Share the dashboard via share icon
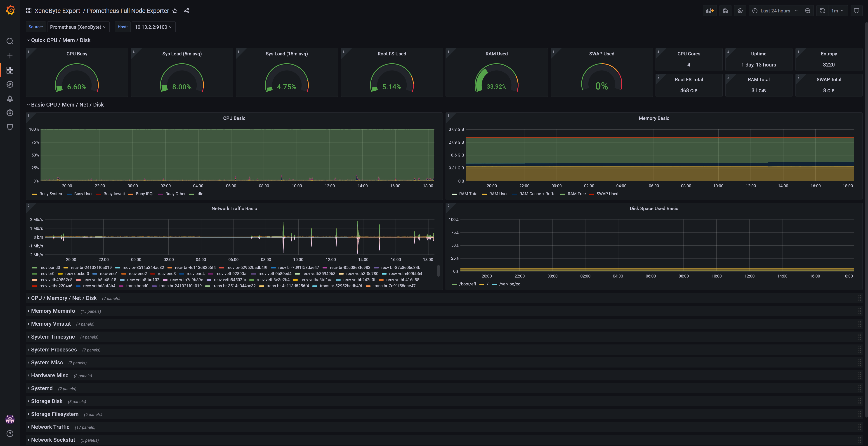 click(x=186, y=11)
